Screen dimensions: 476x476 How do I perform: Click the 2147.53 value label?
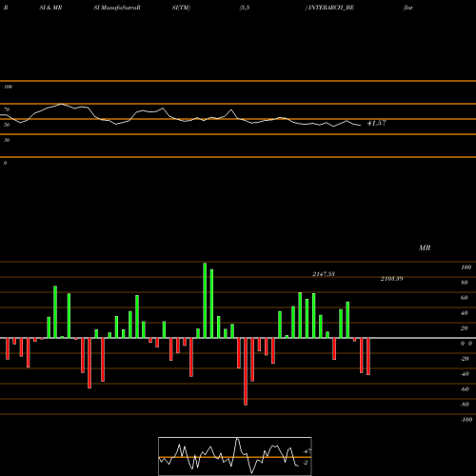pyautogui.click(x=324, y=274)
